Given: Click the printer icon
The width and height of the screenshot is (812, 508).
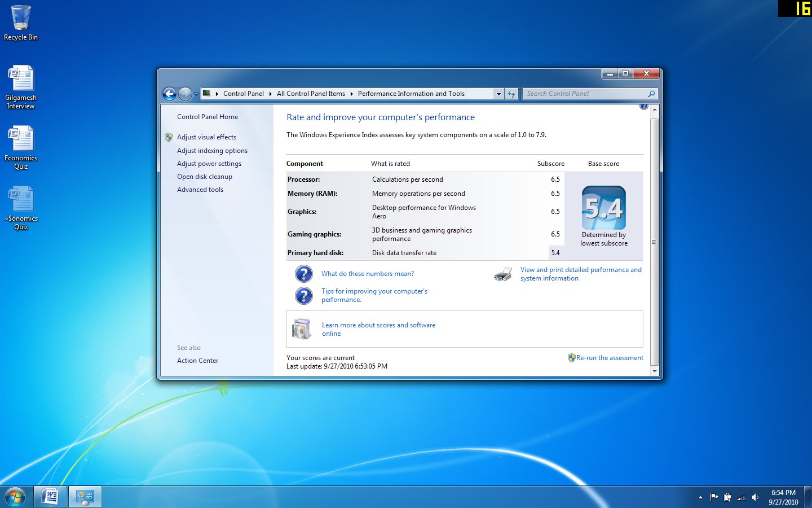Looking at the screenshot, I should pos(503,274).
